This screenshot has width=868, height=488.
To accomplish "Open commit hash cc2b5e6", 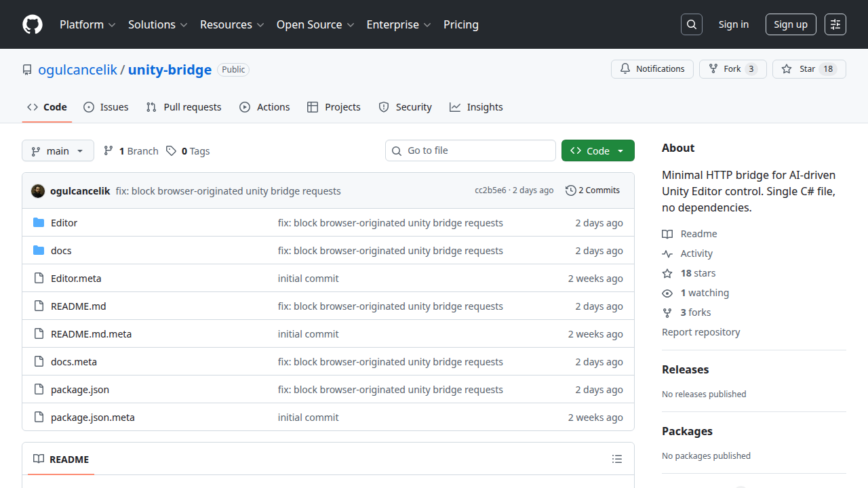I will [490, 190].
